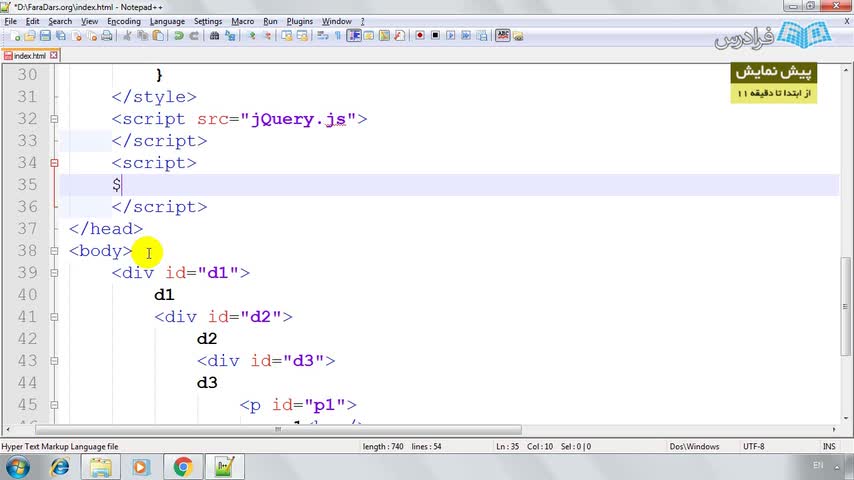Screen dimensions: 854x480
Task: Open Chrome from the taskbar
Action: 183,467
